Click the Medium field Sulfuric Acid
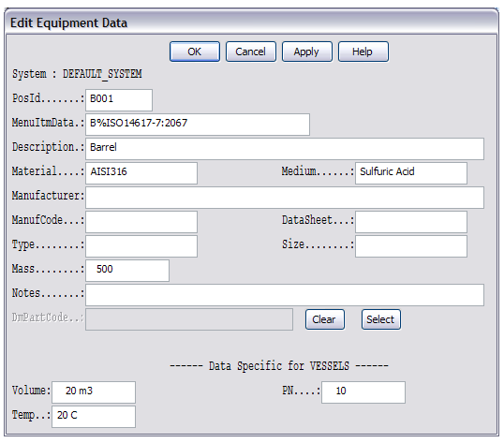The image size is (504, 443). [x=411, y=173]
